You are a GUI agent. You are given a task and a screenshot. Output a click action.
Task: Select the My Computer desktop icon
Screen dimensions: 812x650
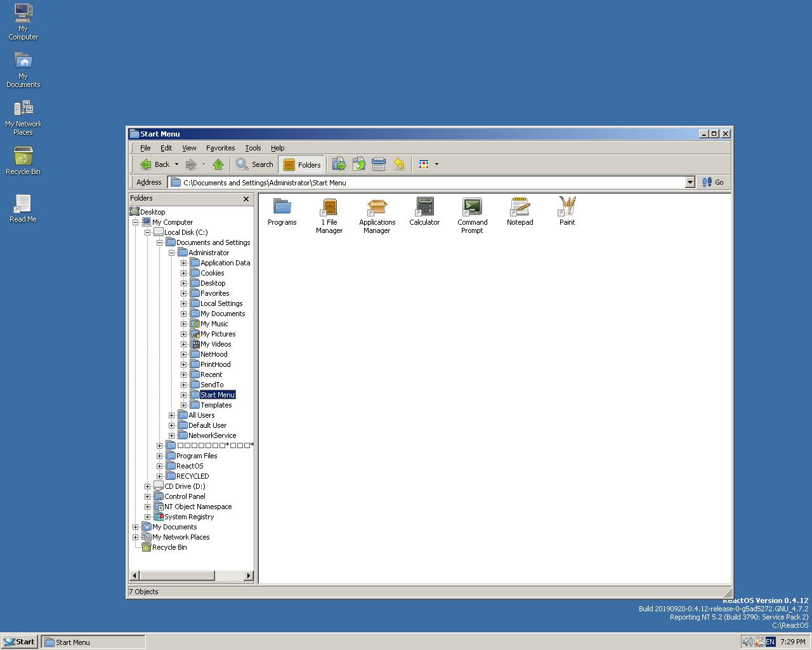23,22
